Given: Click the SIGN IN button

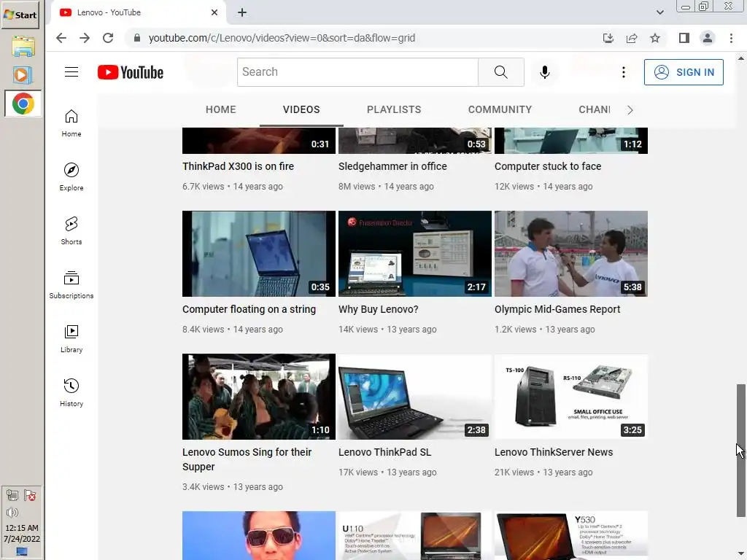Looking at the screenshot, I should point(684,72).
